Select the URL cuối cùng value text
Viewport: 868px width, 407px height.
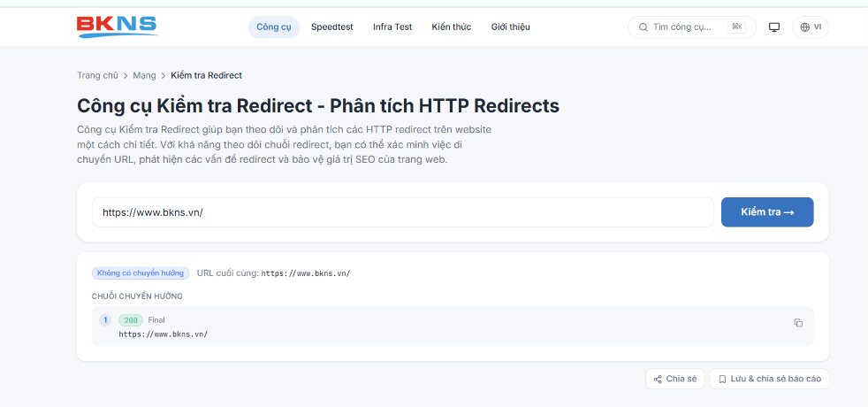(306, 273)
